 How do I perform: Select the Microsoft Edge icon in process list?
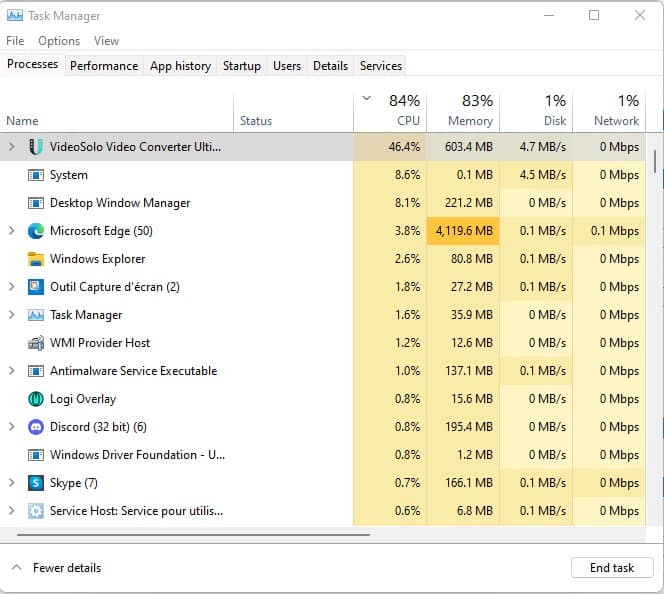point(36,231)
